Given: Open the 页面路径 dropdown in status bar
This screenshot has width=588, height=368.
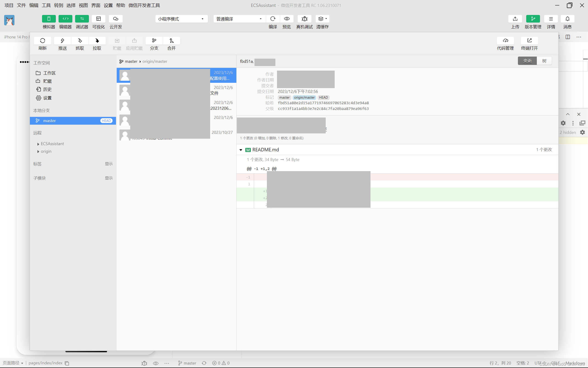Looking at the screenshot, I should click(x=13, y=363).
